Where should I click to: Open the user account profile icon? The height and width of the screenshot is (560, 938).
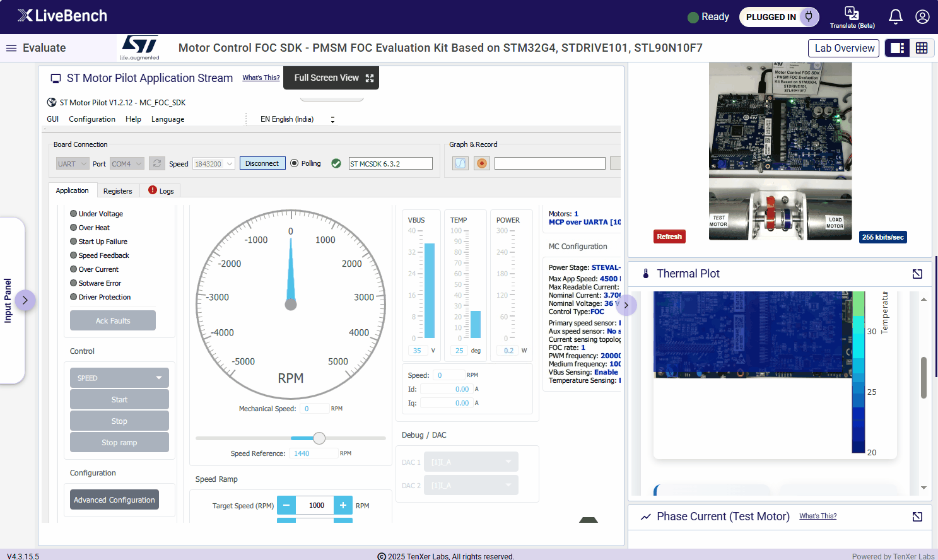(x=922, y=17)
